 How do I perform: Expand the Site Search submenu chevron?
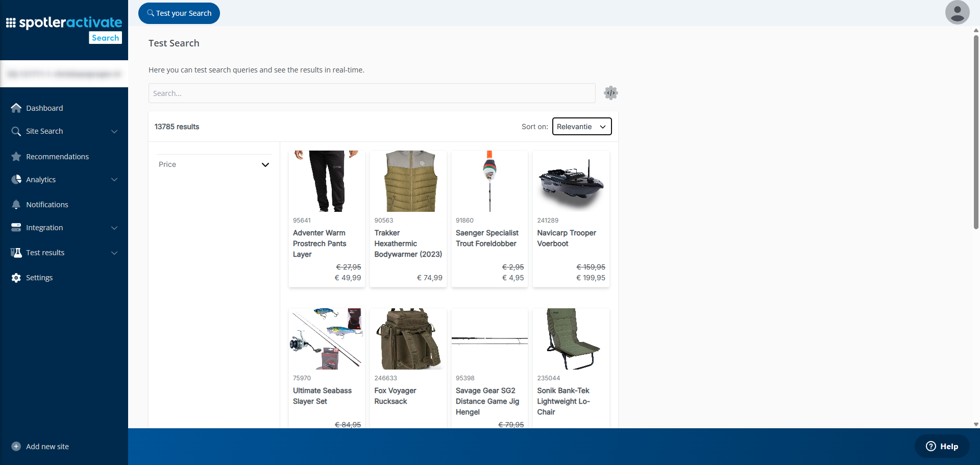click(114, 132)
